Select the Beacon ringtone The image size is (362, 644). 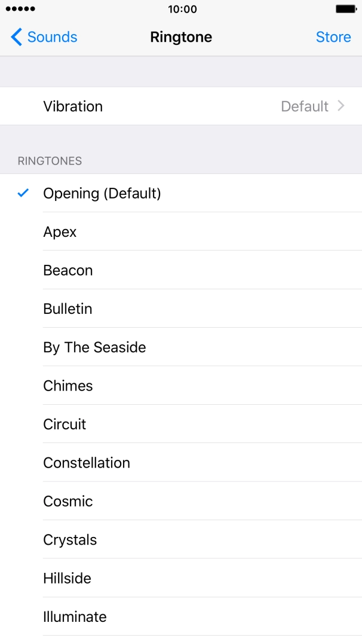coord(68,270)
